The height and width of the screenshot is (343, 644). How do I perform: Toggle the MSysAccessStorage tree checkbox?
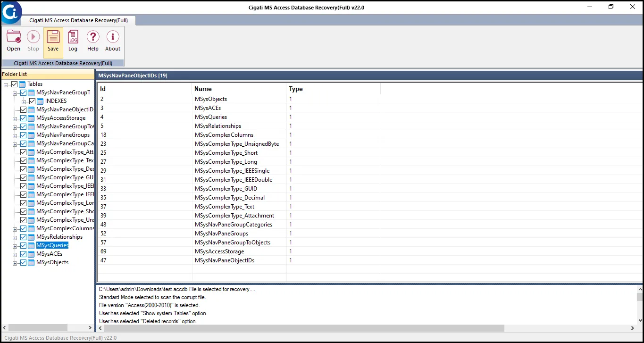[x=23, y=118]
